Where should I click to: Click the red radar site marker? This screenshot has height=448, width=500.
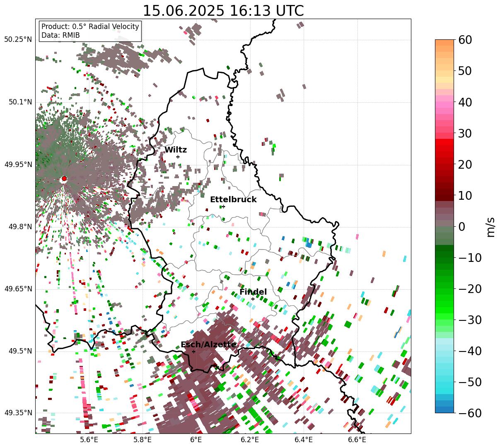click(64, 179)
